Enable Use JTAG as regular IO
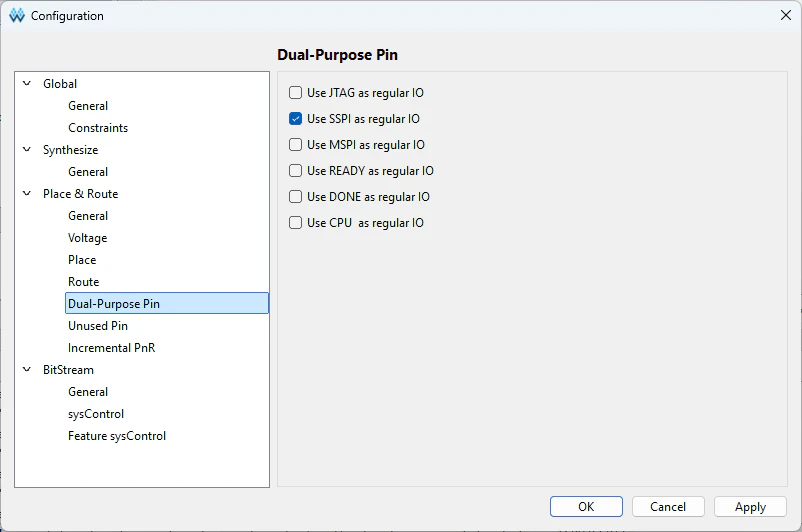 point(295,93)
